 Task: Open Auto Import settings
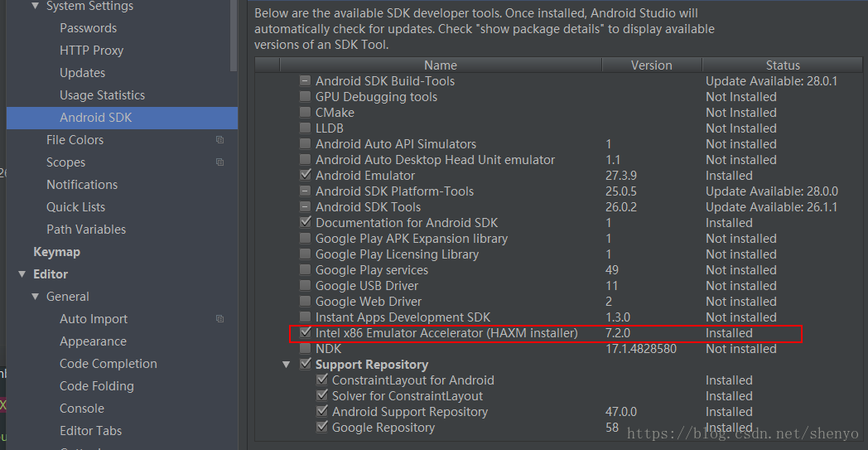tap(94, 319)
